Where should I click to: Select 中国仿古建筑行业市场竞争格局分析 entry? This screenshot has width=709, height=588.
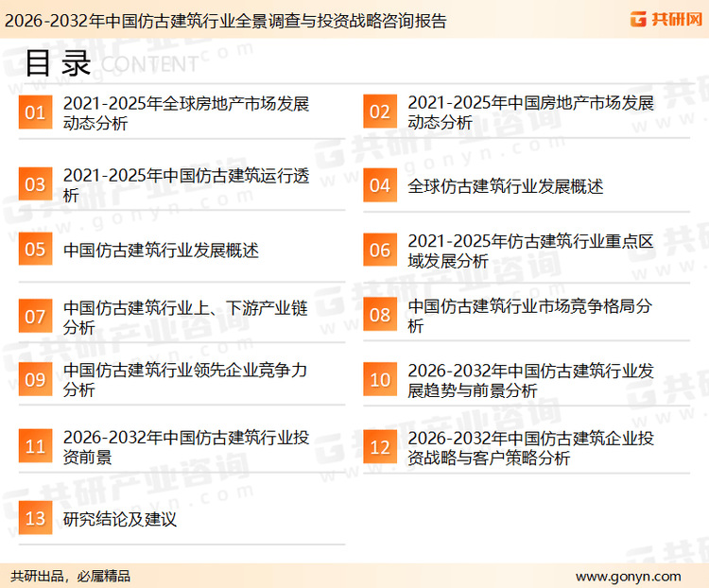point(529,316)
